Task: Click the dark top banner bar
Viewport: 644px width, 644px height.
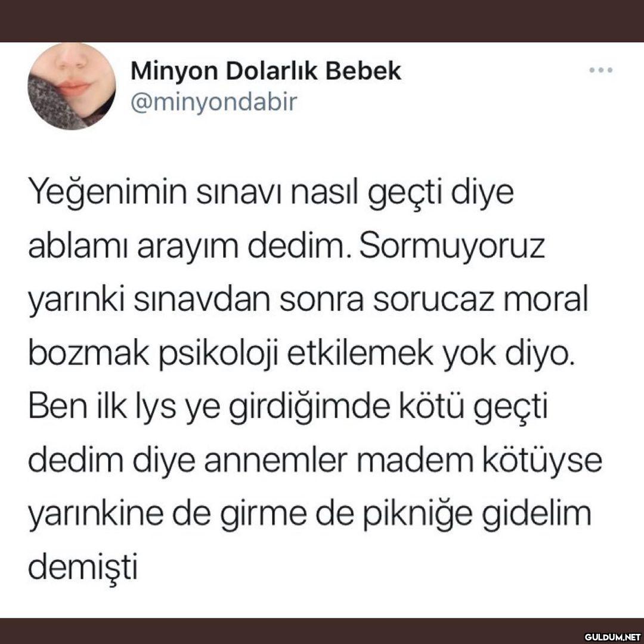Action: (x=322, y=21)
